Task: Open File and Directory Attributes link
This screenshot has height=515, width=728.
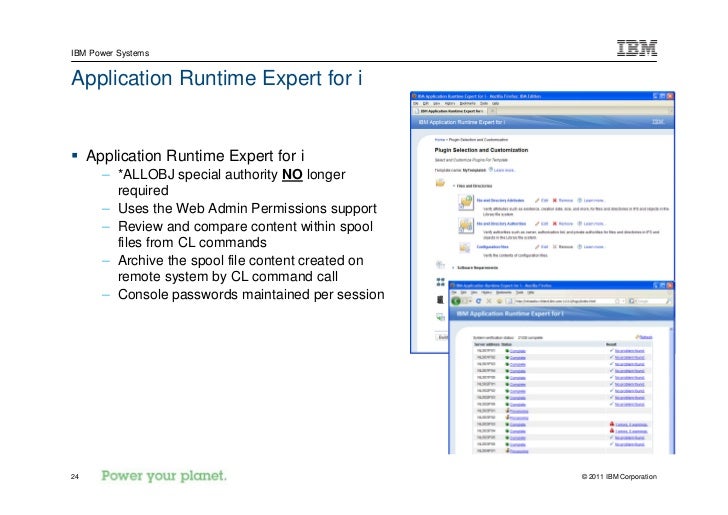Action: tap(500, 200)
